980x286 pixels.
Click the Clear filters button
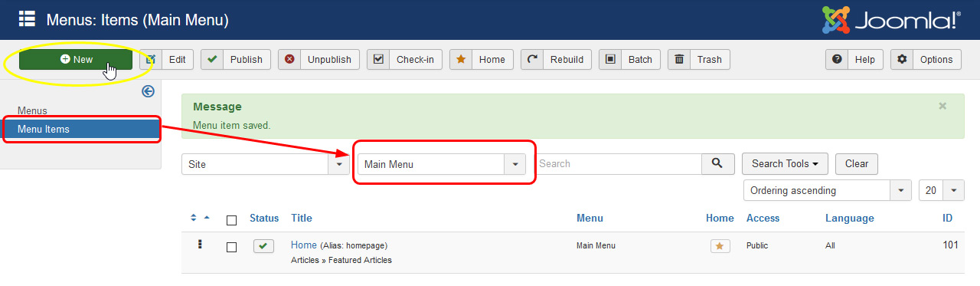pyautogui.click(x=857, y=163)
